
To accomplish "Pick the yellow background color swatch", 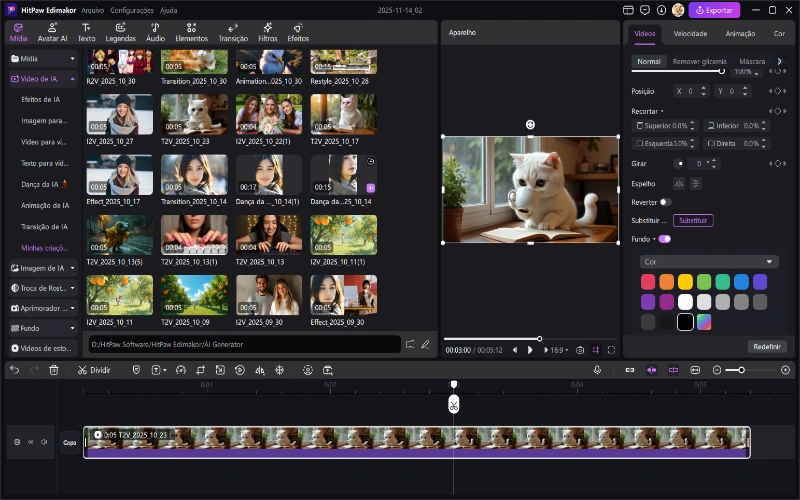I will 685,282.
